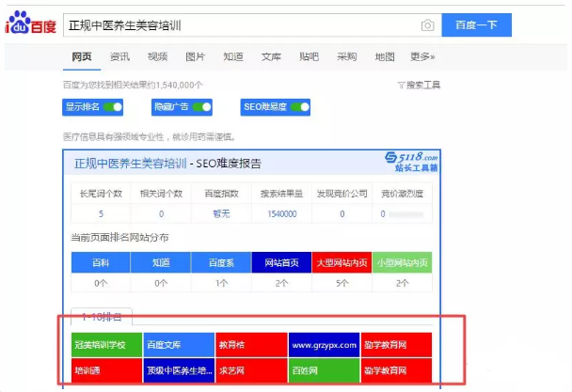The height and width of the screenshot is (392, 572).
Task: Click the 5个 count under 大型网站内页
Action: click(x=342, y=283)
